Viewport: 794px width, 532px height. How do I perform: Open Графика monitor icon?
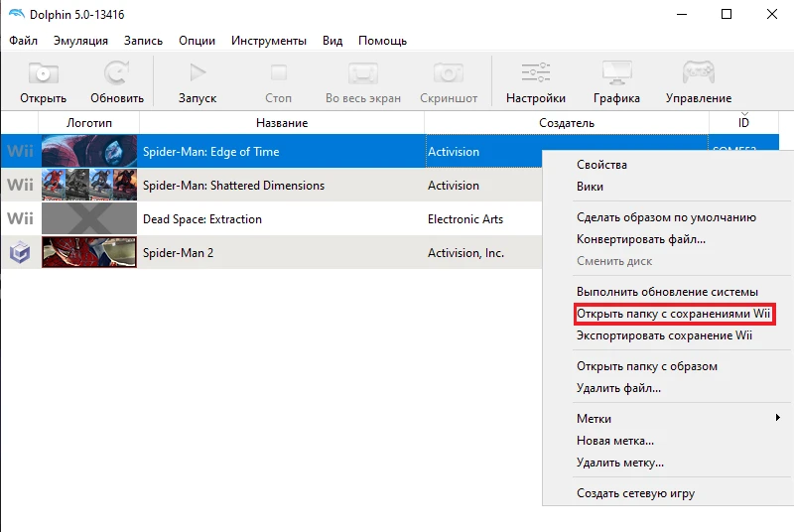[x=616, y=73]
